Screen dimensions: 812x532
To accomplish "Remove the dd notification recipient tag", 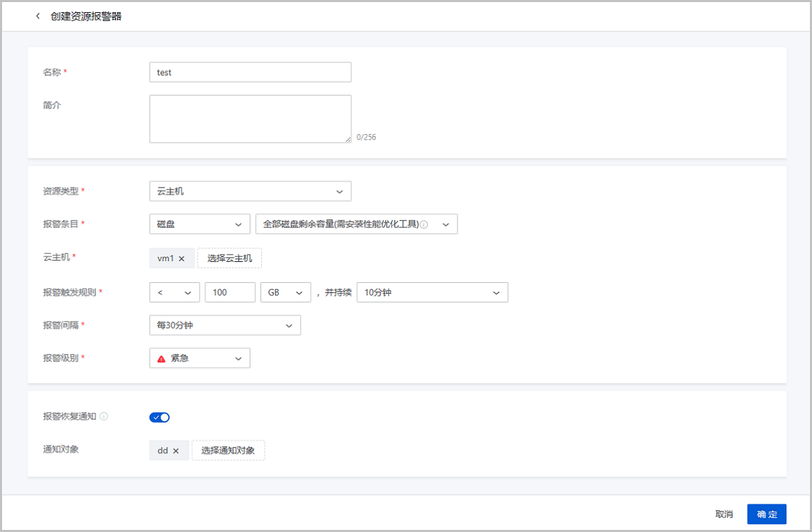I will point(176,451).
